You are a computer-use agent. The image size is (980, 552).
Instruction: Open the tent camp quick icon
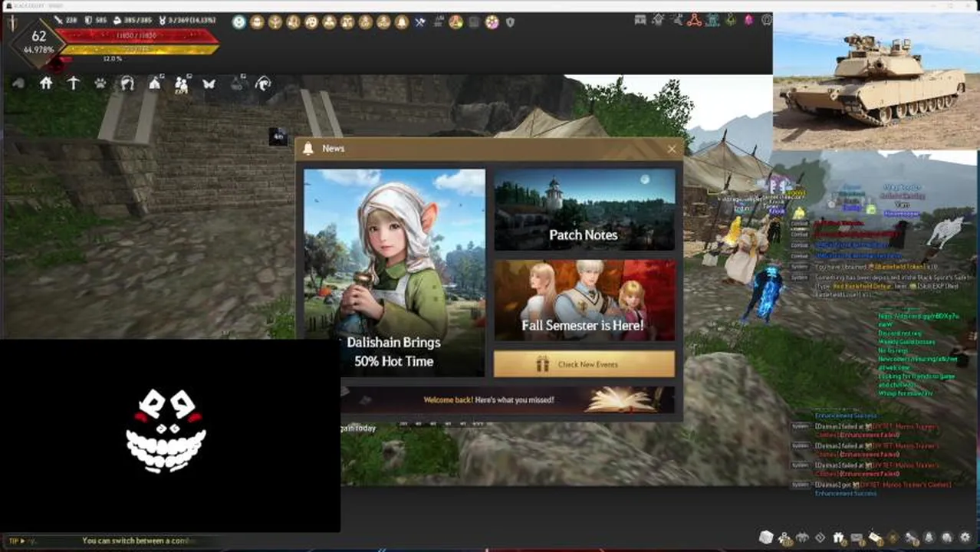[x=155, y=83]
